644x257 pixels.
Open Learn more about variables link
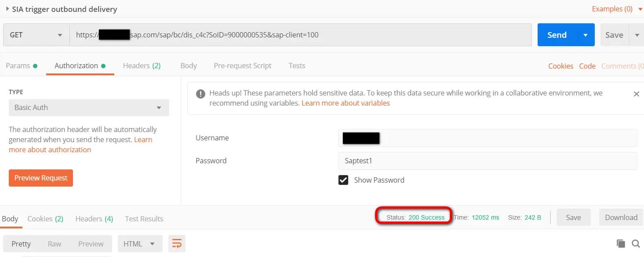coord(346,103)
